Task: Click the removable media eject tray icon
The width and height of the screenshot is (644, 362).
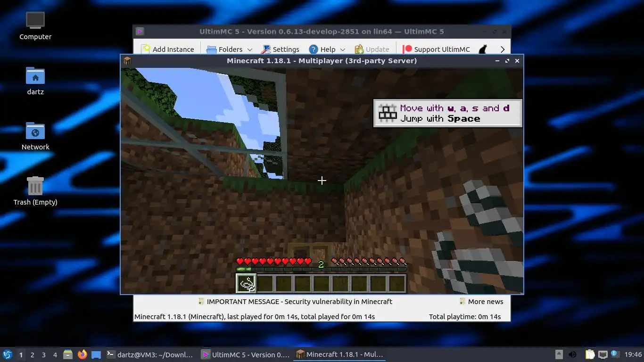Action: pos(559,354)
